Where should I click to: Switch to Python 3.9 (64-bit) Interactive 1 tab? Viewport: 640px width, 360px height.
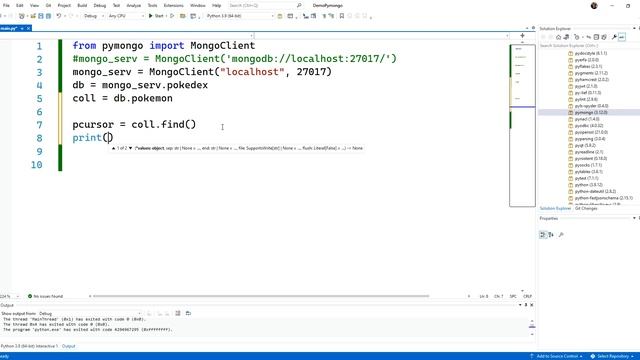pos(29,346)
